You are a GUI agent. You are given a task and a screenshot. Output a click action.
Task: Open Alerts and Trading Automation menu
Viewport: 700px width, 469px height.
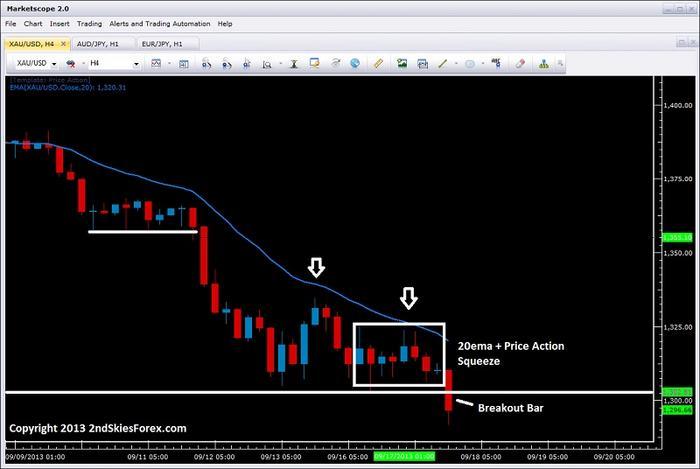coord(160,24)
